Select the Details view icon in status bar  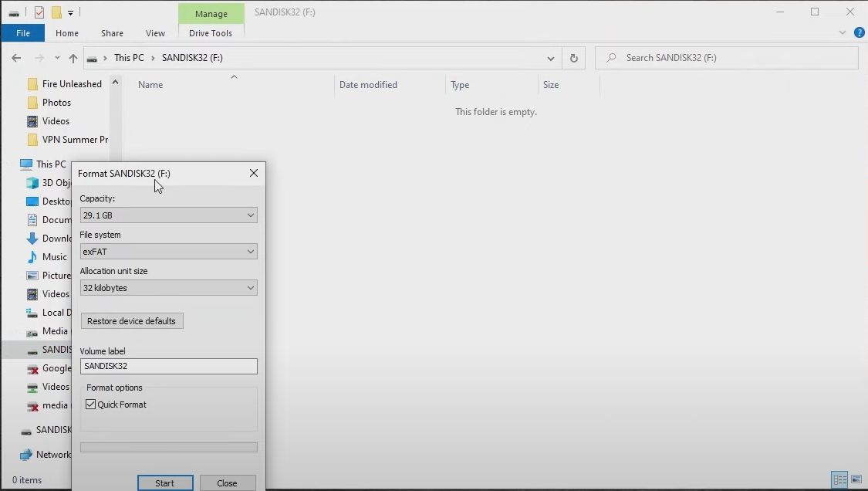pos(840,480)
